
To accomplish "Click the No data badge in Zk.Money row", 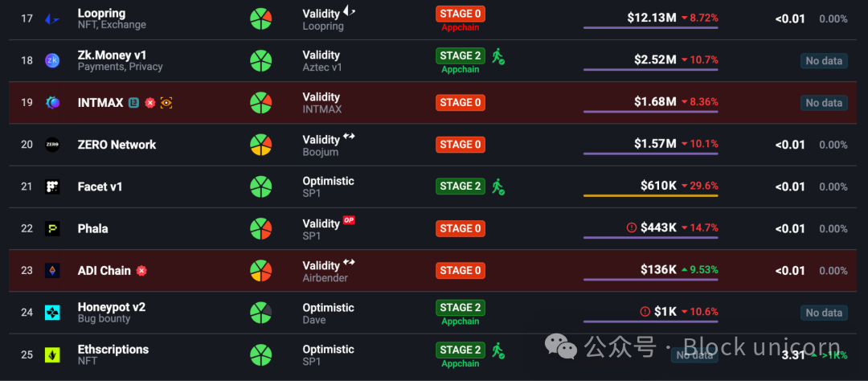I will point(824,61).
